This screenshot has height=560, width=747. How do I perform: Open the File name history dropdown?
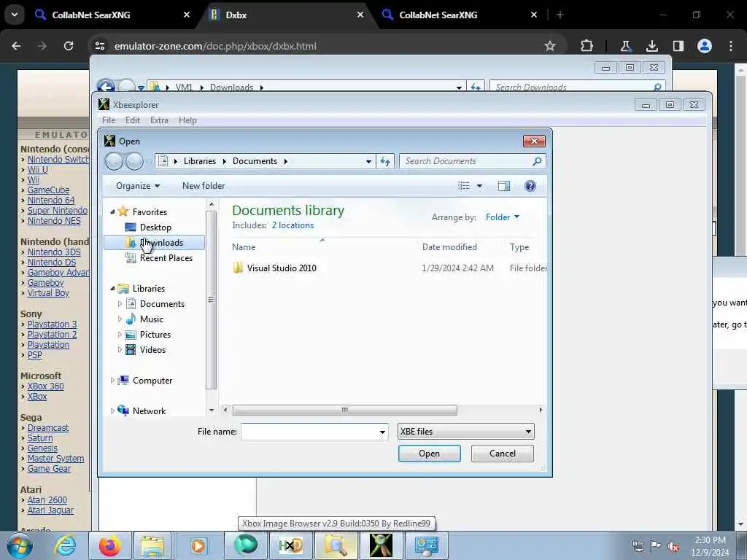382,432
